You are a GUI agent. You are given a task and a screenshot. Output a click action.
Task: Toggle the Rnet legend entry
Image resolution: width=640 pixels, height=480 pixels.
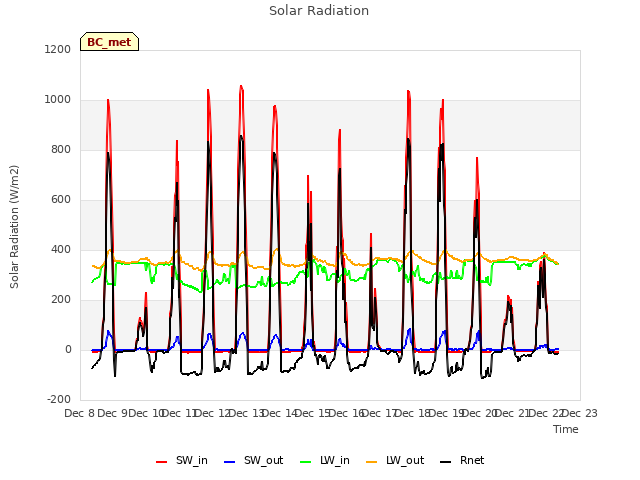(462, 461)
